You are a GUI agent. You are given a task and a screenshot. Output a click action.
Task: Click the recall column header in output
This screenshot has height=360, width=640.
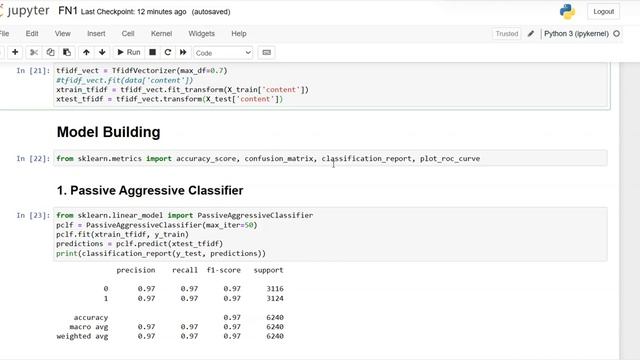tap(184, 270)
